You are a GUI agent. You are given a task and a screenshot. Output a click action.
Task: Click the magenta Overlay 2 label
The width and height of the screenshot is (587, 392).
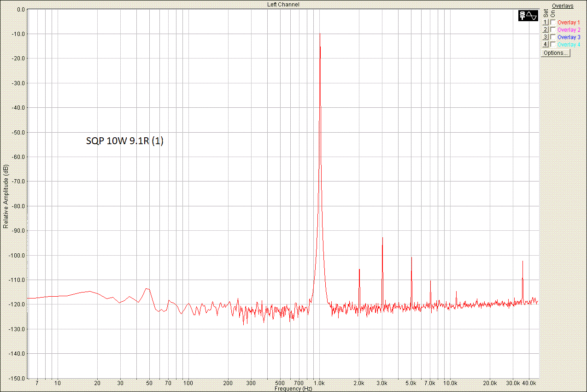(x=569, y=29)
